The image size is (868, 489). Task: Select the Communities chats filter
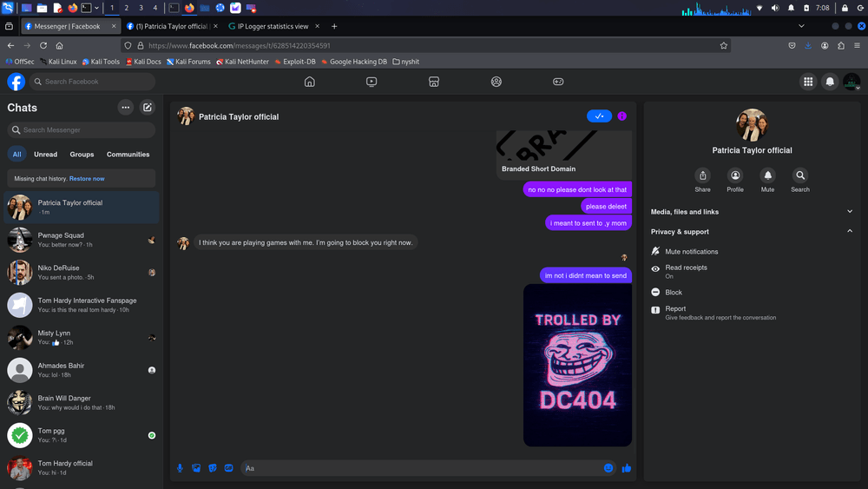click(128, 155)
